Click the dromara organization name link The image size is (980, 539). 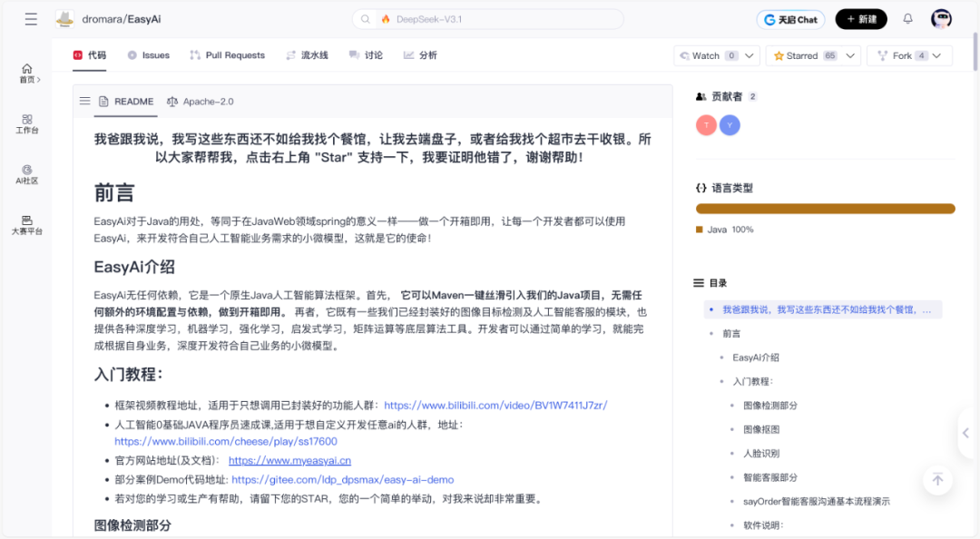[103, 19]
